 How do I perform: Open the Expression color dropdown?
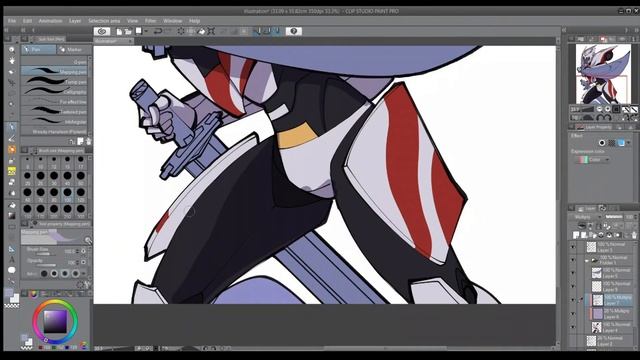click(x=592, y=160)
